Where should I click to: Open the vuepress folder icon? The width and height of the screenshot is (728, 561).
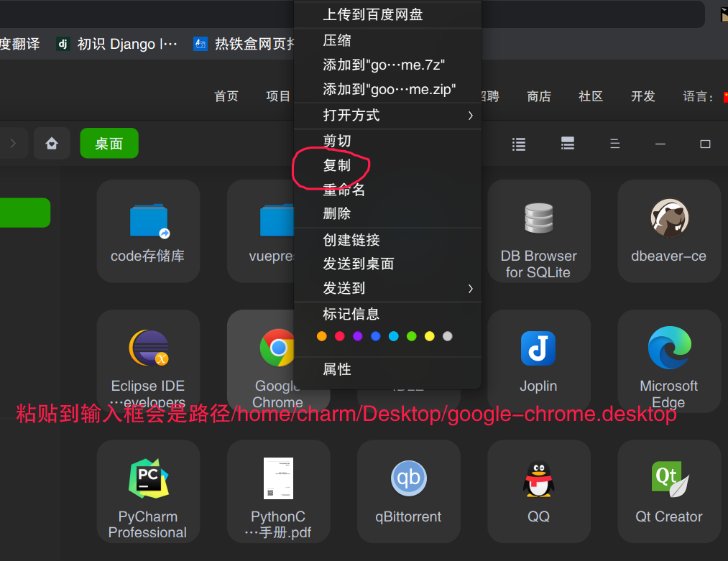click(x=277, y=220)
